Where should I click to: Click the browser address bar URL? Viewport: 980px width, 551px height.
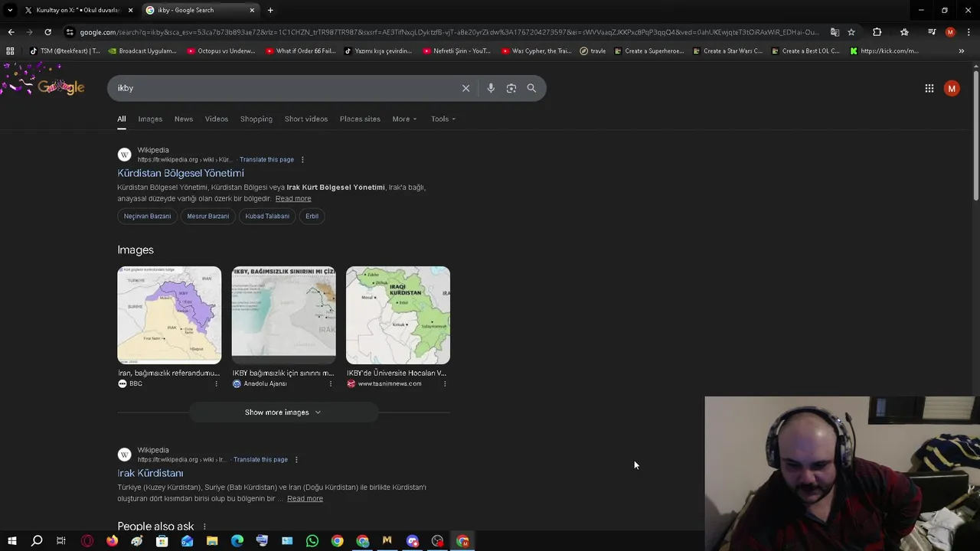coord(448,32)
